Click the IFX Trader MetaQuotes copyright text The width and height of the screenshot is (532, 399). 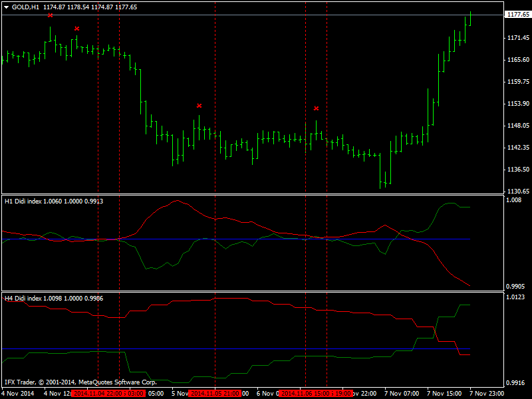80,382
